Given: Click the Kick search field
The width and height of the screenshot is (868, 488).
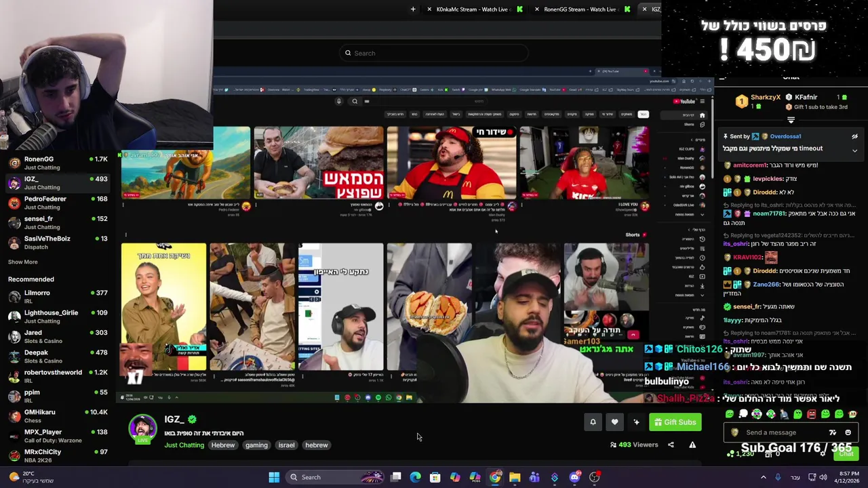Looking at the screenshot, I should (x=434, y=53).
